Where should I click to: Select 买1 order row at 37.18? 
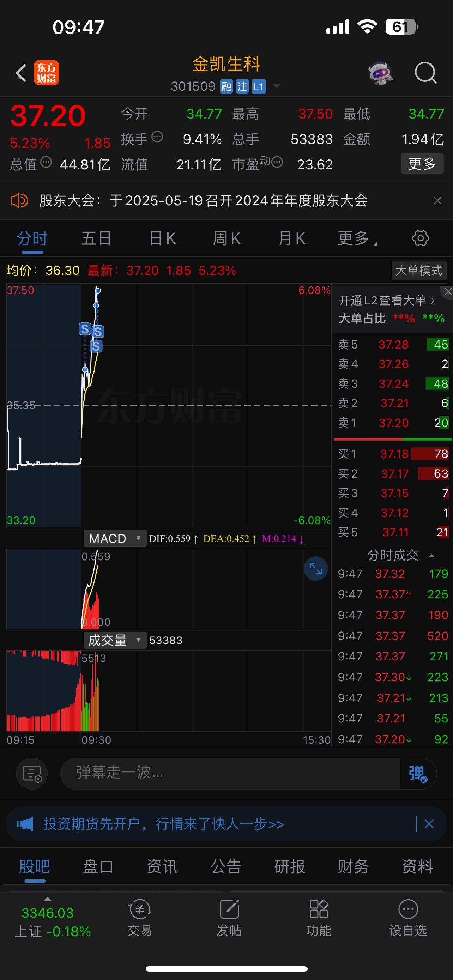tap(393, 454)
